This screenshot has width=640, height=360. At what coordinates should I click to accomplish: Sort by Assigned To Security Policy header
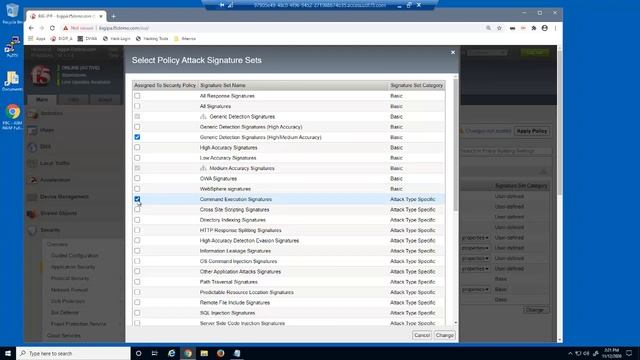pos(165,85)
